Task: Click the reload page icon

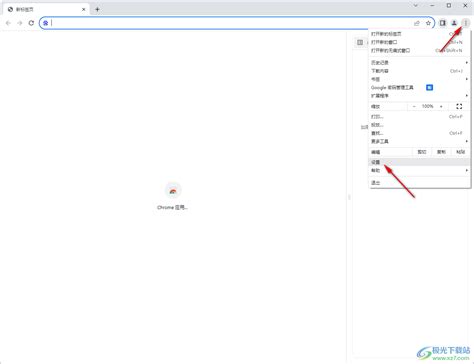Action: (x=31, y=23)
